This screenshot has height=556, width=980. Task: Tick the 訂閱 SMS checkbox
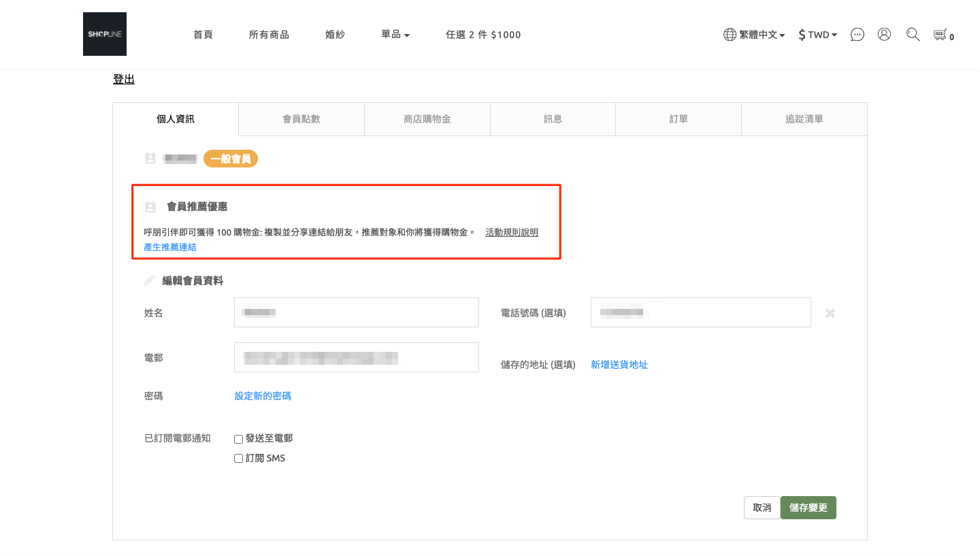point(239,459)
